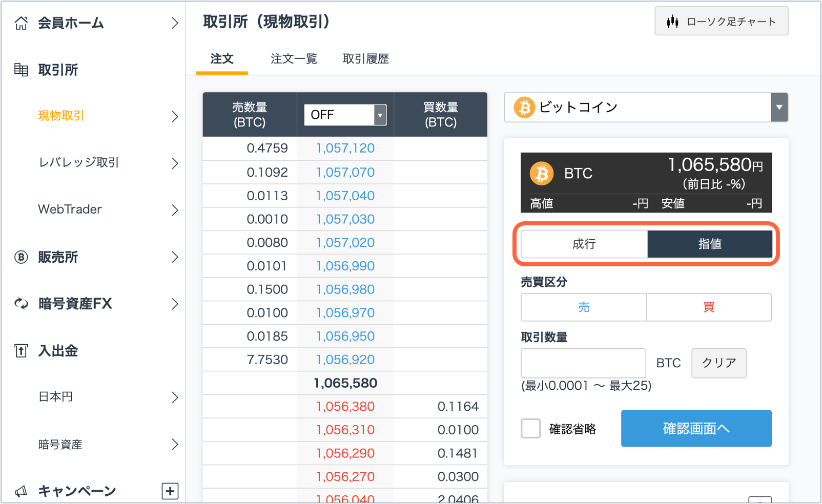Select ask price 1,057,120
The image size is (822, 504).
pos(345,149)
